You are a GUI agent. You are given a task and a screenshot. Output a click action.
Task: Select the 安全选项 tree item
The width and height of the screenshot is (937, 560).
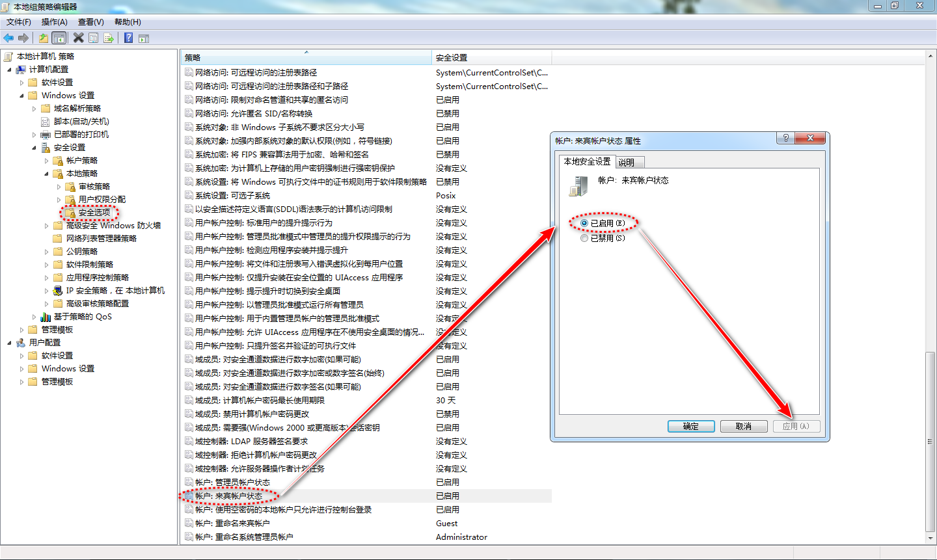point(94,213)
